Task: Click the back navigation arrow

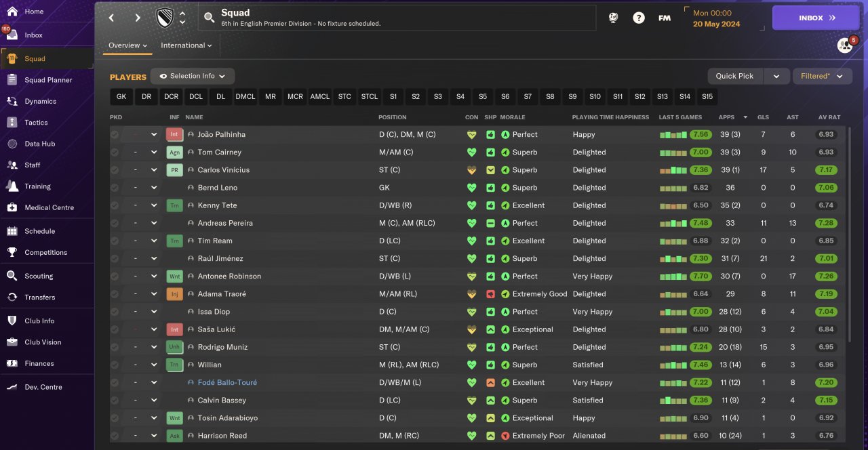Action: pos(112,18)
